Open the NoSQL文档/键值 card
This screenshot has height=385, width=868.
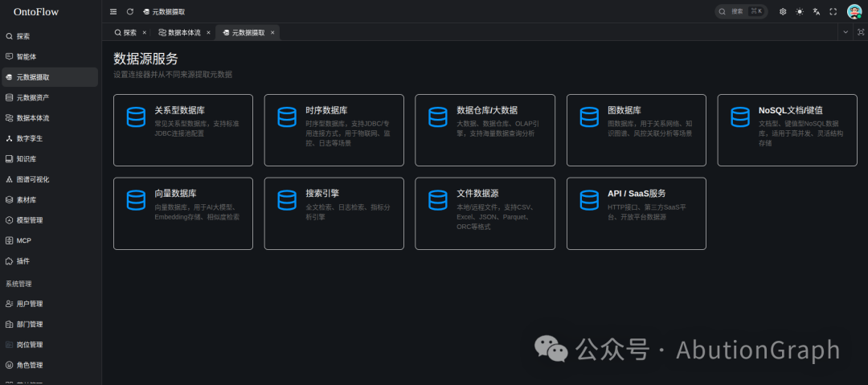(787, 130)
